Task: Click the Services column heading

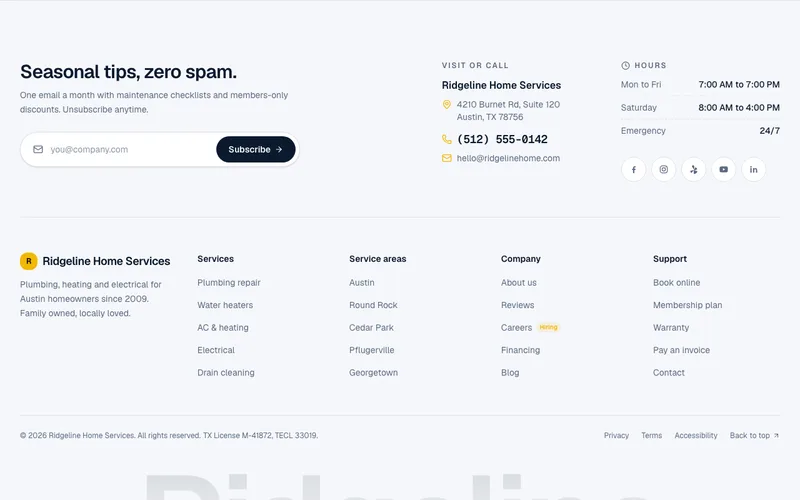Action: 215,259
